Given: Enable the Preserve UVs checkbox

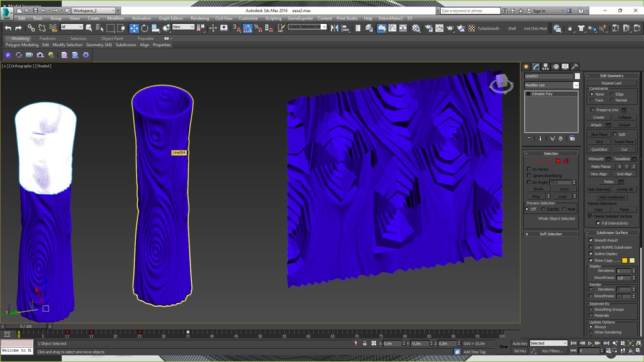Looking at the screenshot, I should pos(592,110).
